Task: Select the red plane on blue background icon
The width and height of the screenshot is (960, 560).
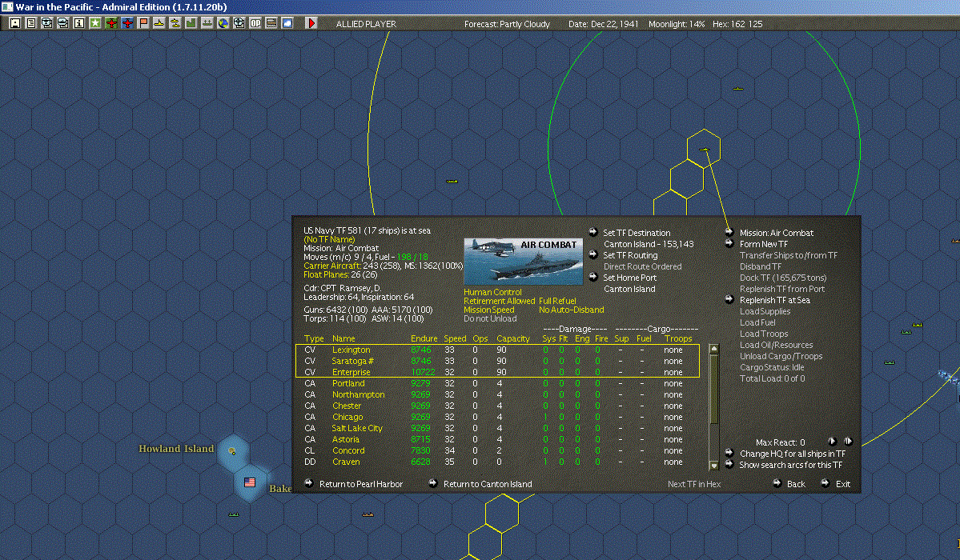Action: pyautogui.click(x=127, y=23)
